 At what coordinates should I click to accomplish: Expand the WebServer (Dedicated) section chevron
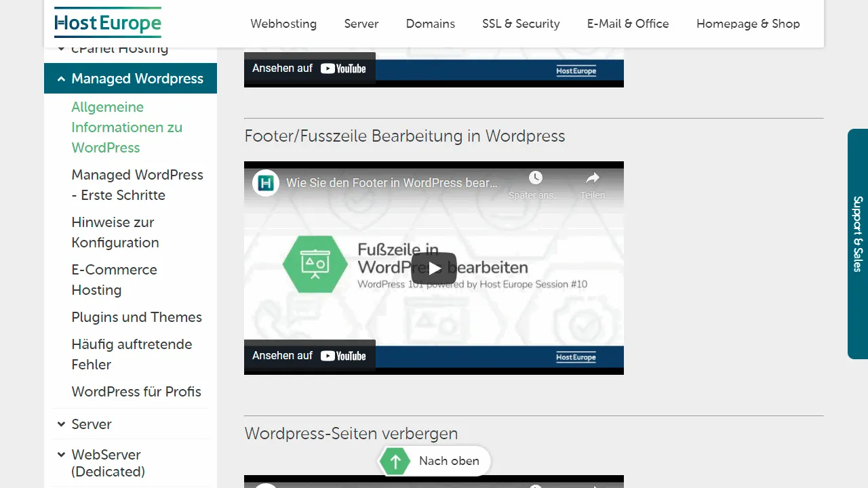[62, 455]
